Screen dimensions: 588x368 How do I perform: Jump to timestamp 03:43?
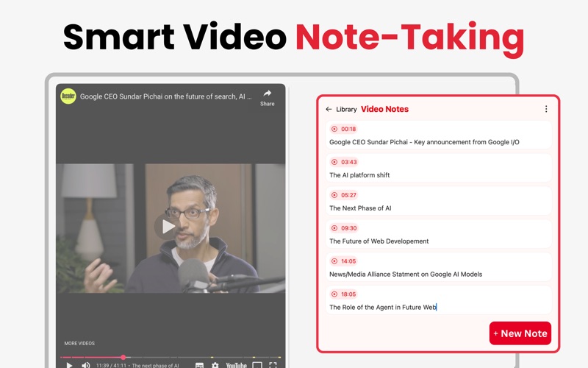344,162
